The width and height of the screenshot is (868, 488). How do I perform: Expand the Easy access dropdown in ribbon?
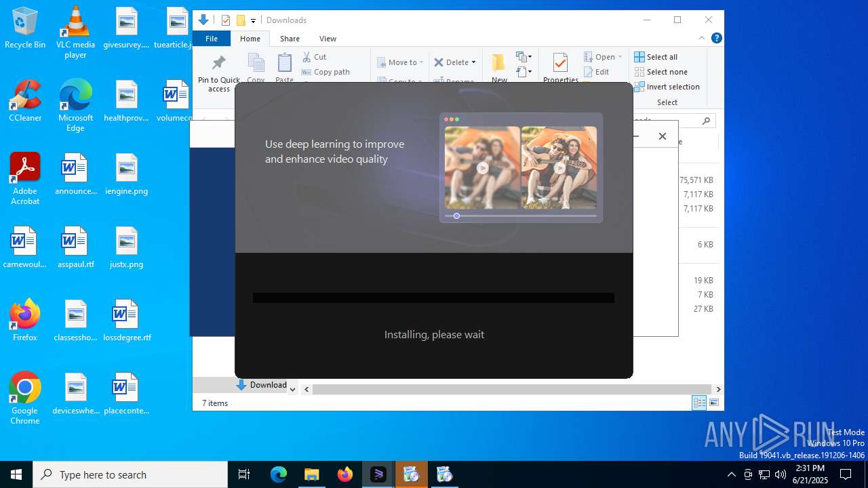(524, 72)
